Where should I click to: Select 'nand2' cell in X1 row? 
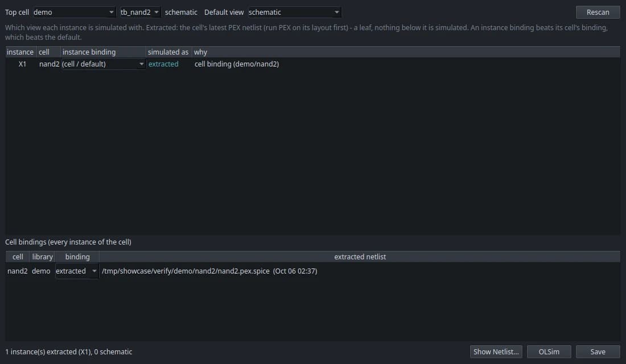(x=49, y=64)
